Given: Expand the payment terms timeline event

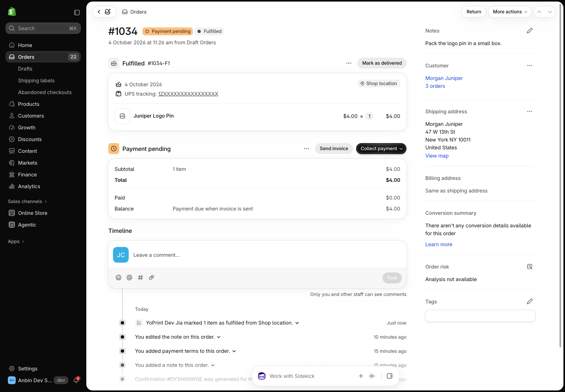Looking at the screenshot, I should 234,351.
